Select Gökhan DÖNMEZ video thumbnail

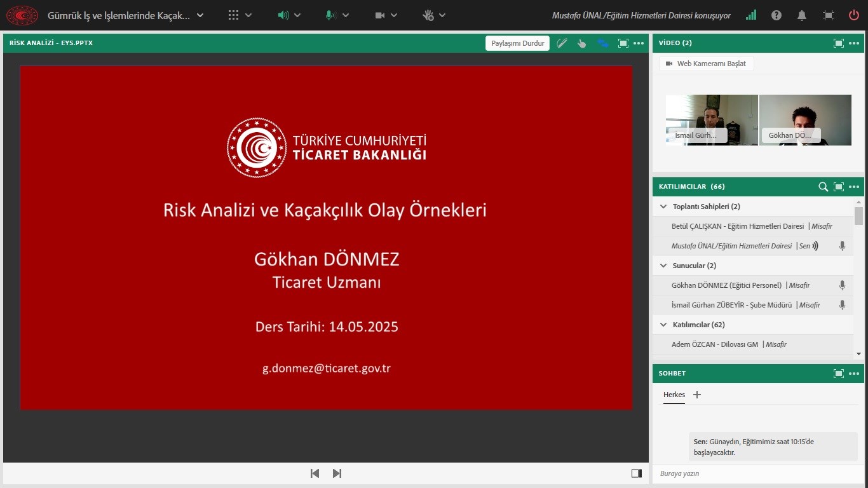tap(805, 120)
